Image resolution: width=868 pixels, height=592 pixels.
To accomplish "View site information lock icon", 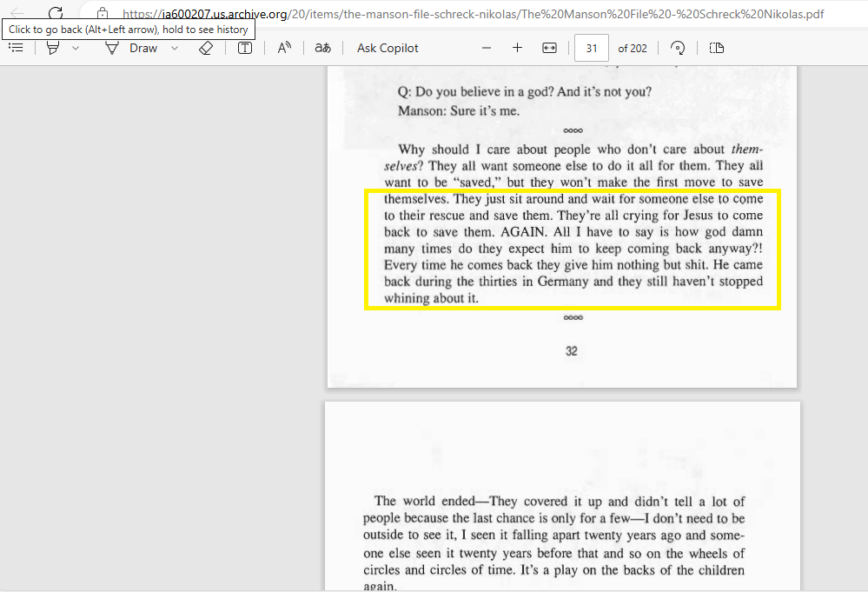I will tap(103, 13).
